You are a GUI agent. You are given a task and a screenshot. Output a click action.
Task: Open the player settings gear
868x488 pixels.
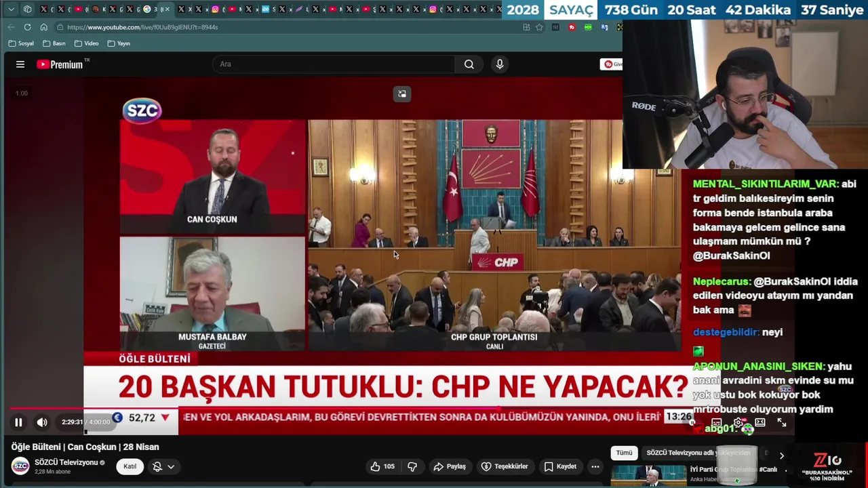738,422
